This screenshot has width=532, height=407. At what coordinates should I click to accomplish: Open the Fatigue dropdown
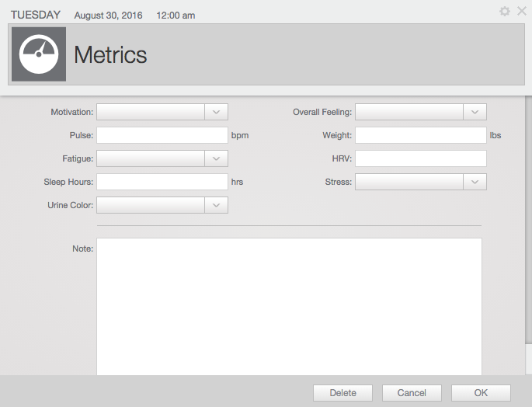click(x=162, y=158)
